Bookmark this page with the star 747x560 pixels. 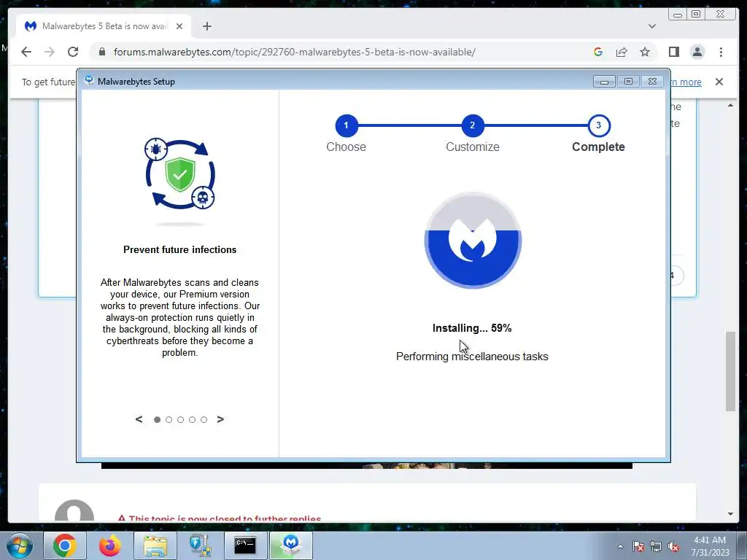(645, 52)
